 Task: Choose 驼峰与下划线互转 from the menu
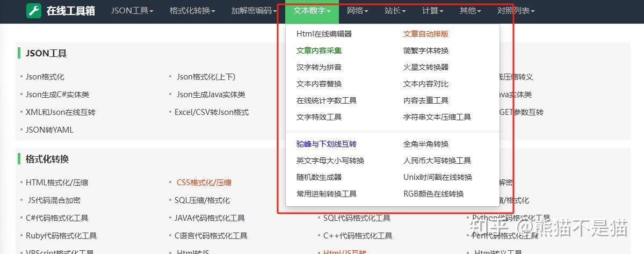327,144
